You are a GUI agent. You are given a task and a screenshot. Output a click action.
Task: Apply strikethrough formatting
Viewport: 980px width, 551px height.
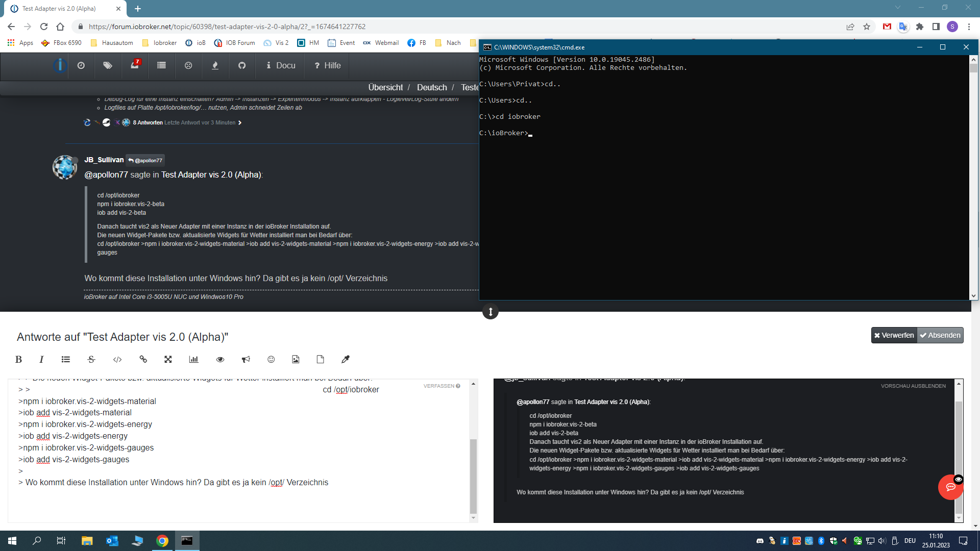[x=91, y=359]
